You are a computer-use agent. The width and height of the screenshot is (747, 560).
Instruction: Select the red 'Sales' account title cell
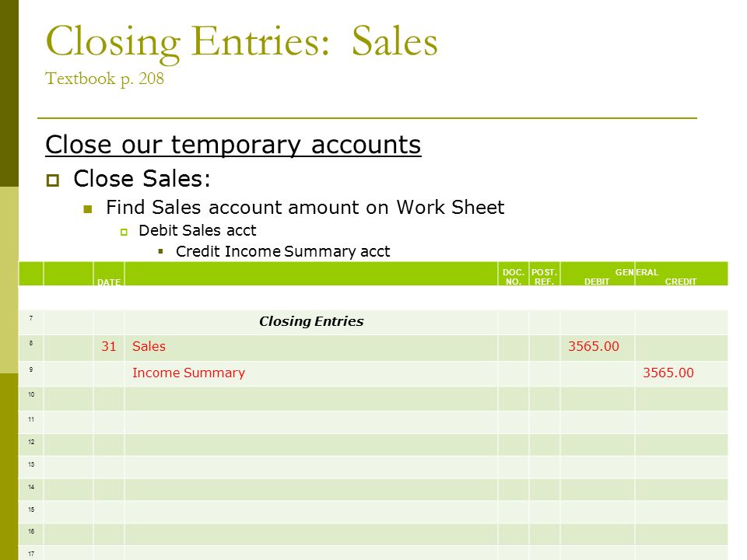311,347
